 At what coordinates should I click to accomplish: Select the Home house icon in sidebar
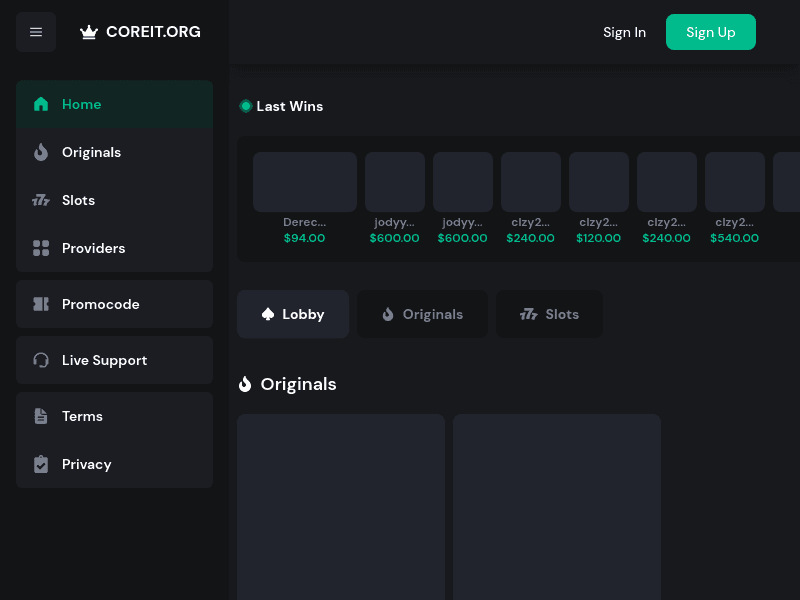pos(41,104)
